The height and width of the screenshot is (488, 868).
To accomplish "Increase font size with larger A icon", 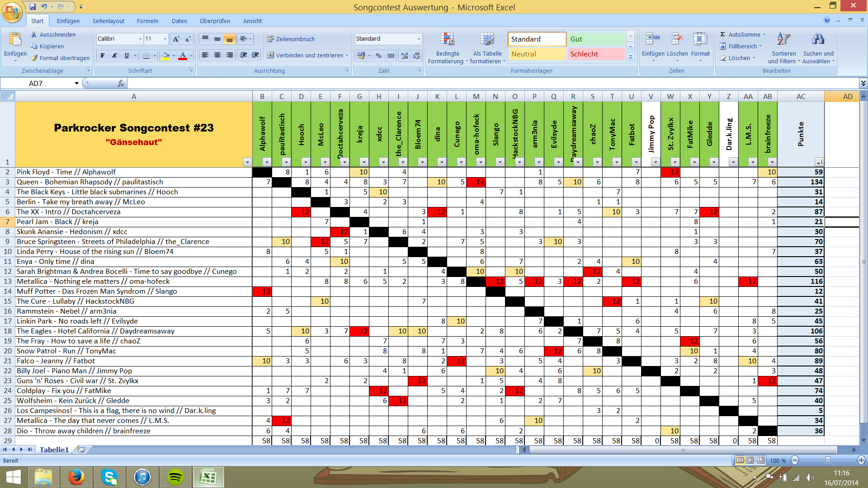I will (x=176, y=39).
